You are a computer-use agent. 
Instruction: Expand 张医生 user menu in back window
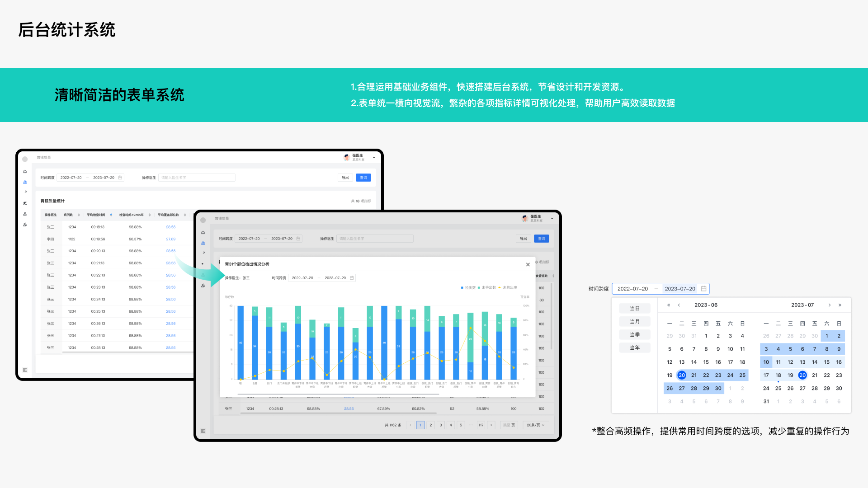tap(374, 158)
